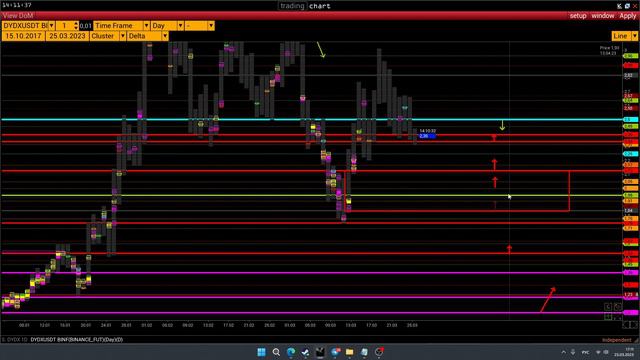Adjust the compression spinner arrows
640x360 pixels.
(76, 25)
